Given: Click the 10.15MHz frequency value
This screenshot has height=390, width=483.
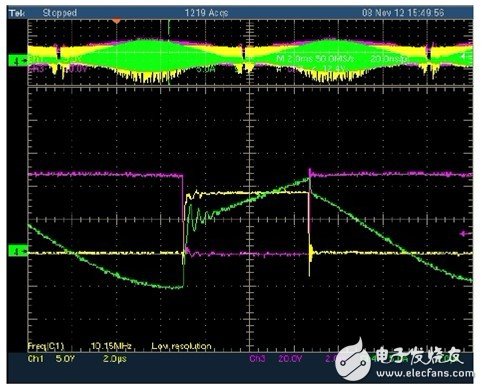Looking at the screenshot, I should [x=111, y=346].
